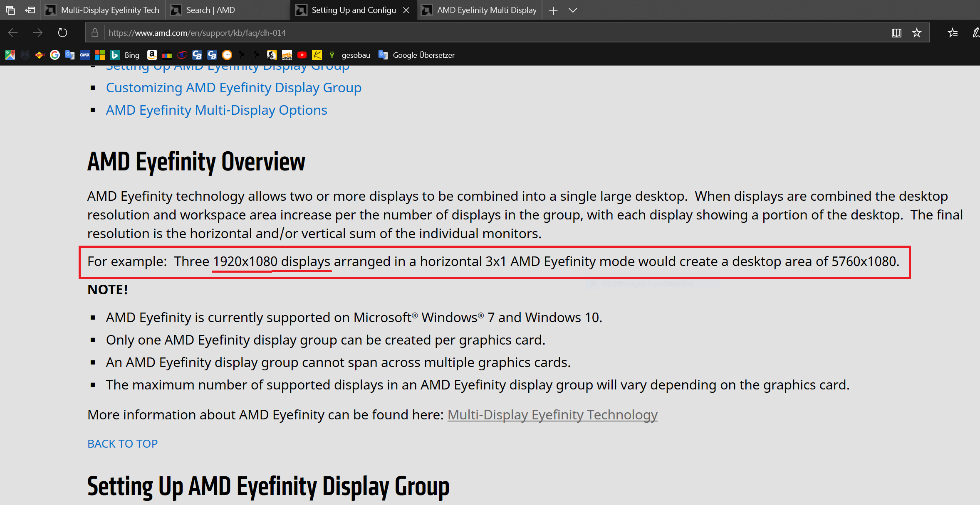980x505 pixels.
Task: Go forward to the next page
Action: click(37, 32)
